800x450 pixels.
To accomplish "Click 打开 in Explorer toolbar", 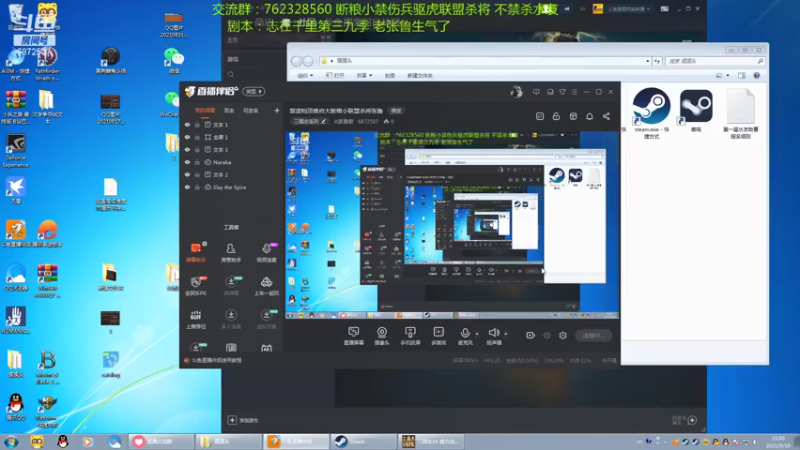I will 335,76.
